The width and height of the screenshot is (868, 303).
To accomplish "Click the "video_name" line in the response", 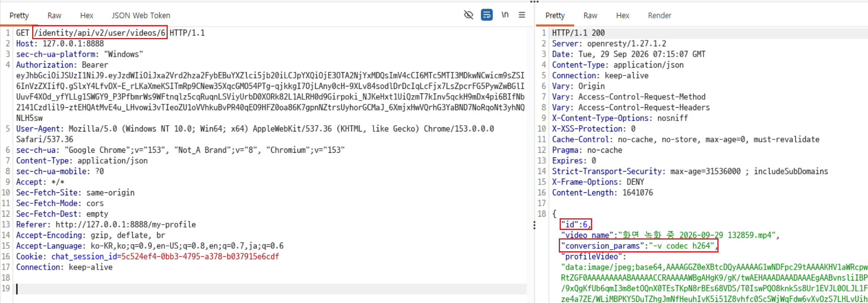I will click(670, 235).
